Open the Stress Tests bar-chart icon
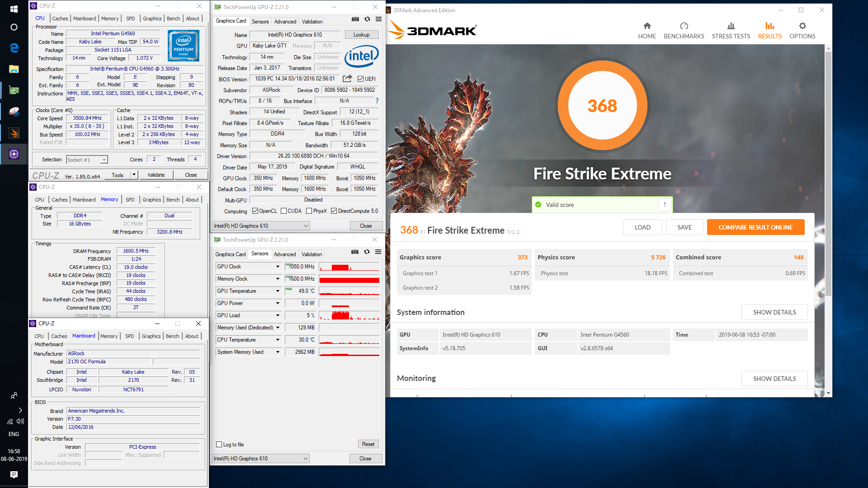This screenshot has height=488, width=868. pos(731,26)
